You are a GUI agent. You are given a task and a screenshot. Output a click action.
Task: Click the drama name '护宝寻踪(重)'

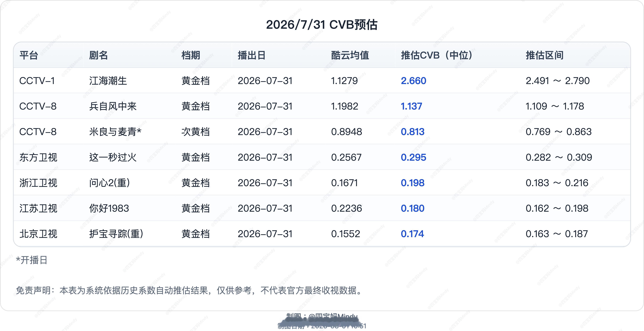116,234
